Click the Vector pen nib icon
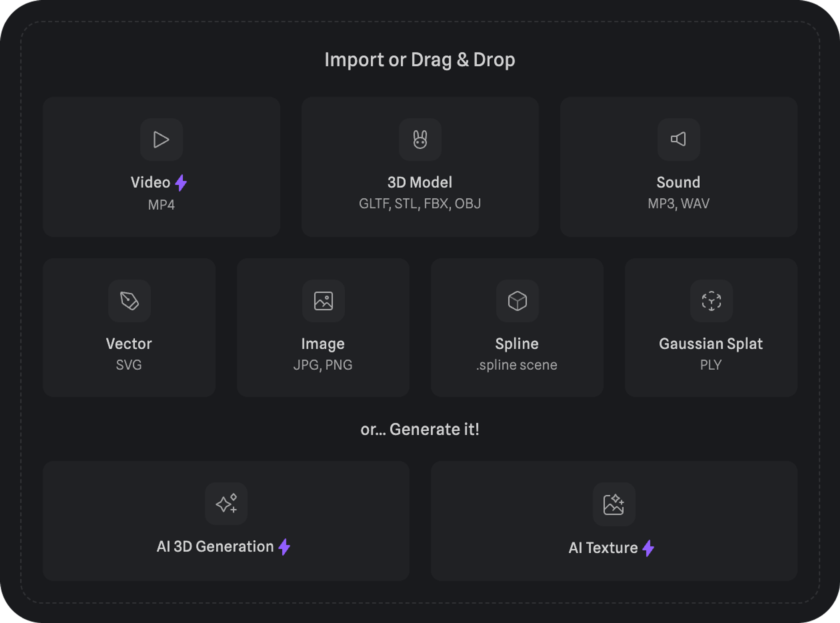Image resolution: width=840 pixels, height=623 pixels. [x=129, y=301]
